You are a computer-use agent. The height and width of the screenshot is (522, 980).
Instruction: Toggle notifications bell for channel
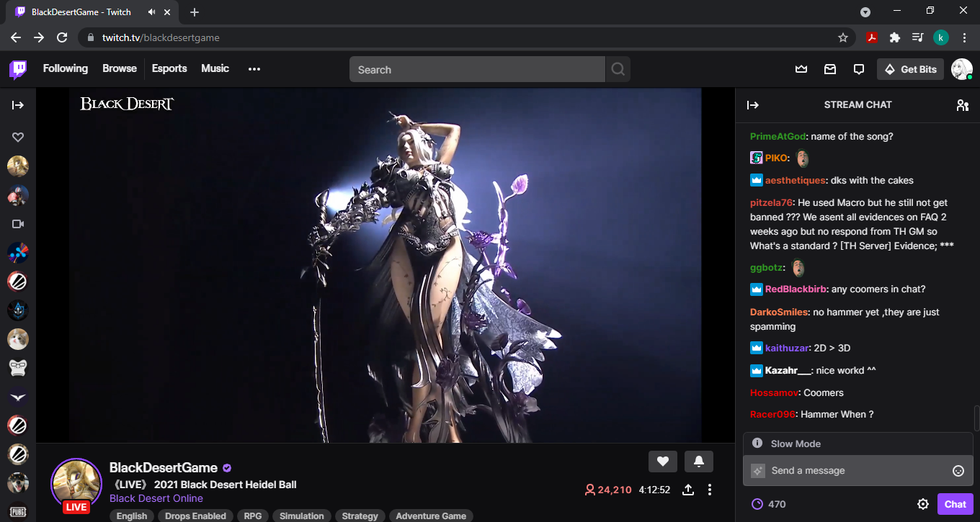(x=699, y=462)
